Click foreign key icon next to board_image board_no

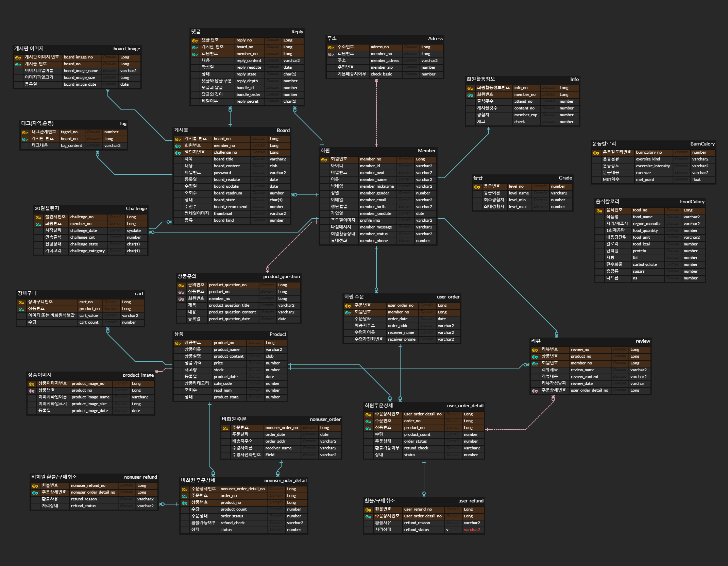pyautogui.click(x=18, y=64)
